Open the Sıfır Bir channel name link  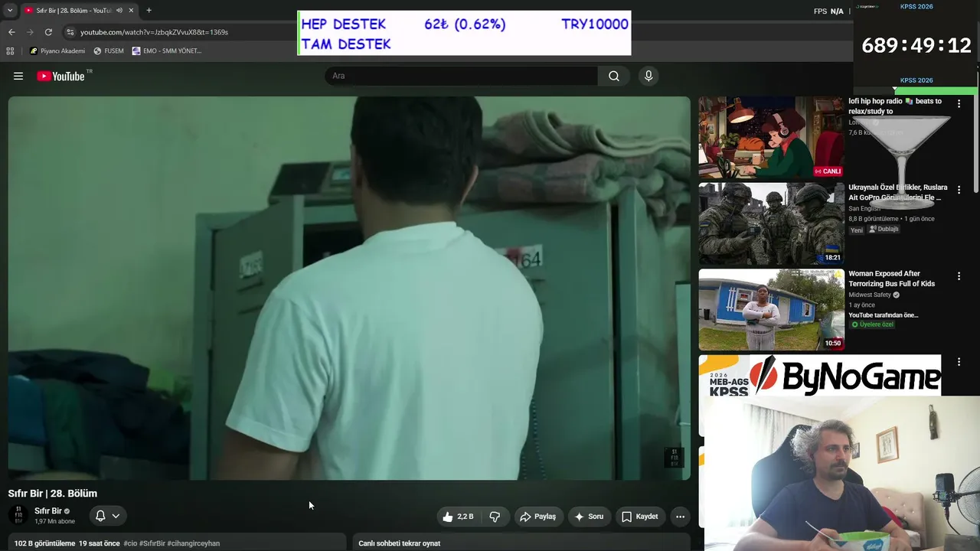[x=48, y=511]
